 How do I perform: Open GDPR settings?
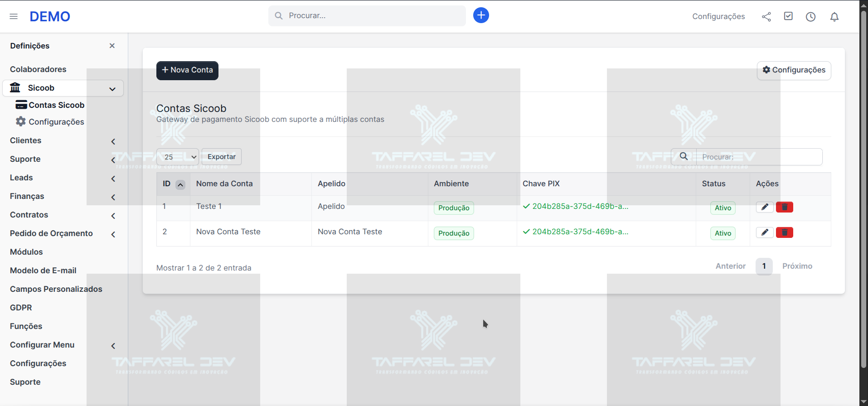pyautogui.click(x=21, y=308)
